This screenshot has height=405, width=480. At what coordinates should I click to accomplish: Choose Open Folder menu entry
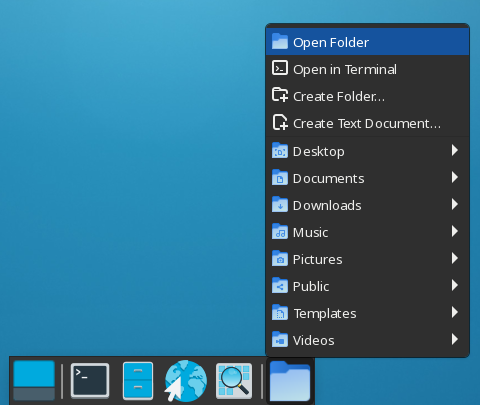367,42
